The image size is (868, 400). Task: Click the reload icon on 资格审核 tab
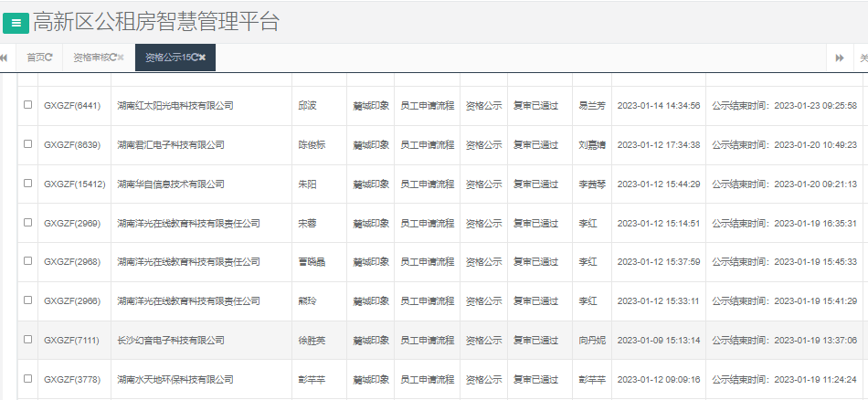tap(113, 57)
